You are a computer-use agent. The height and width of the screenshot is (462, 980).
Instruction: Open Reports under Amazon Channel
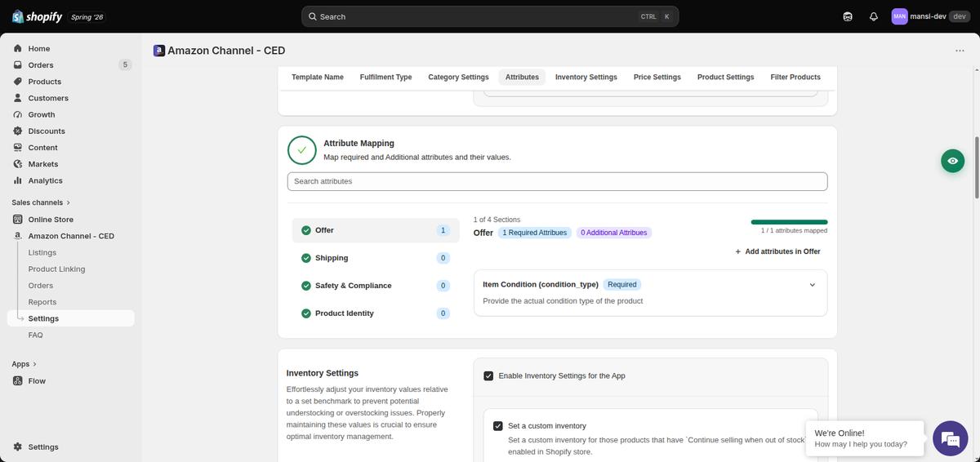tap(42, 302)
